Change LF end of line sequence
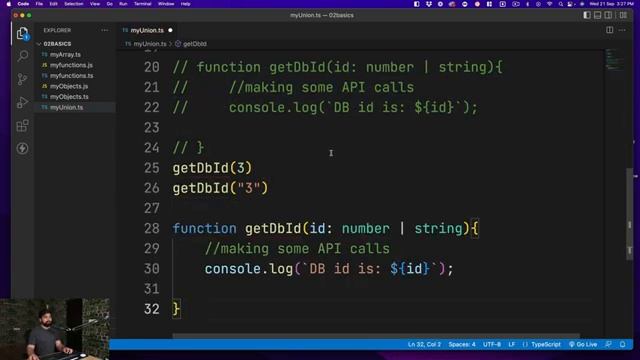 coord(511,344)
